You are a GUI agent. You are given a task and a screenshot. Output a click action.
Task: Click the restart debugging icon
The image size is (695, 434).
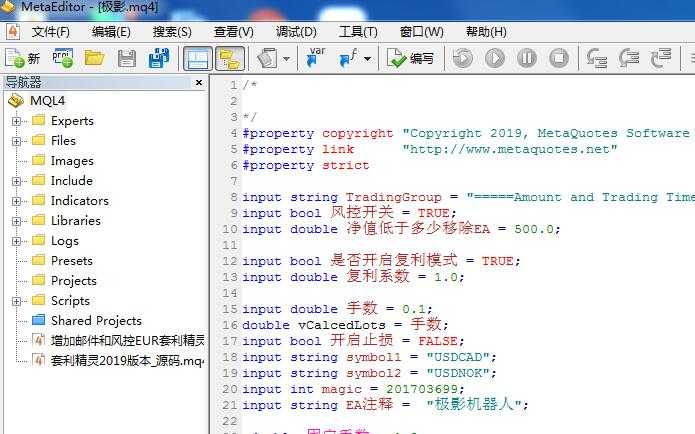(462, 58)
